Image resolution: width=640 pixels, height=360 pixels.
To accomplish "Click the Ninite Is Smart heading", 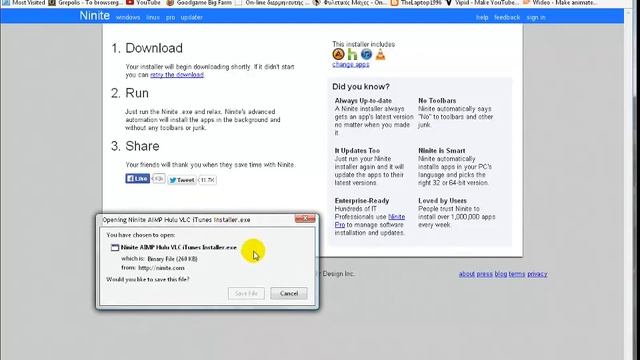I will pos(442,151).
